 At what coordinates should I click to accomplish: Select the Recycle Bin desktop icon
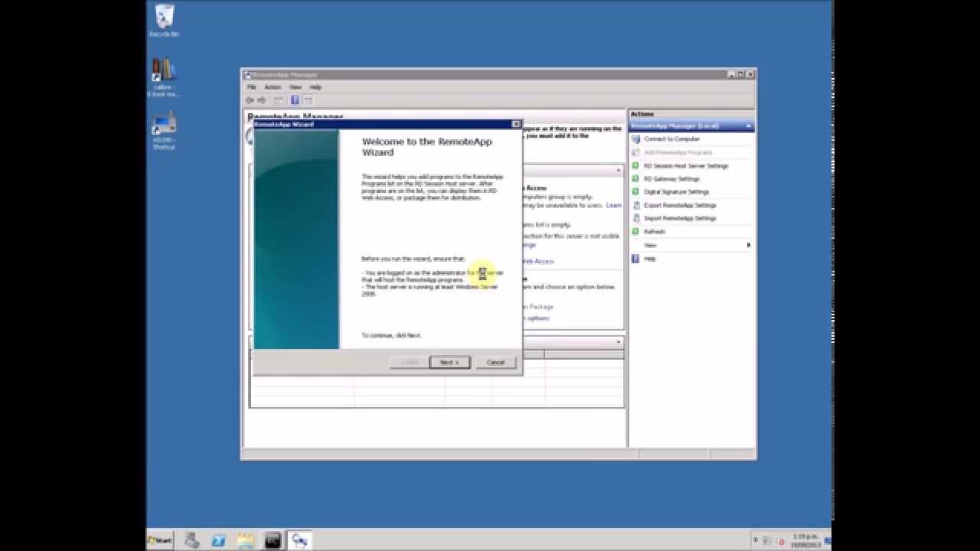point(164,21)
